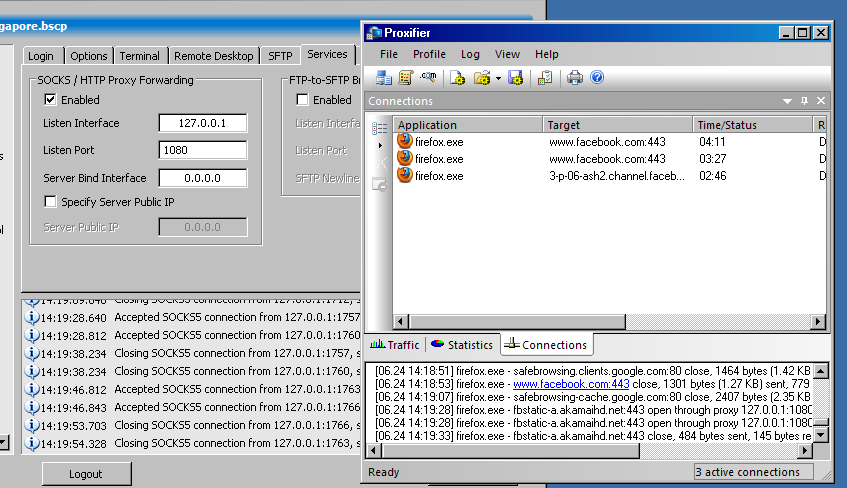
Task: Open Proxy Servers settings toolbar icon
Action: coord(384,78)
